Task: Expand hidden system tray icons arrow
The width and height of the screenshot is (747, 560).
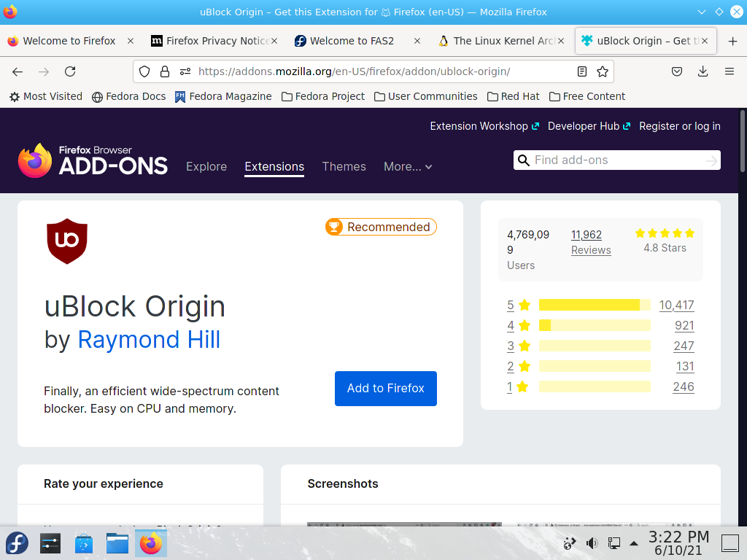Action: (634, 543)
